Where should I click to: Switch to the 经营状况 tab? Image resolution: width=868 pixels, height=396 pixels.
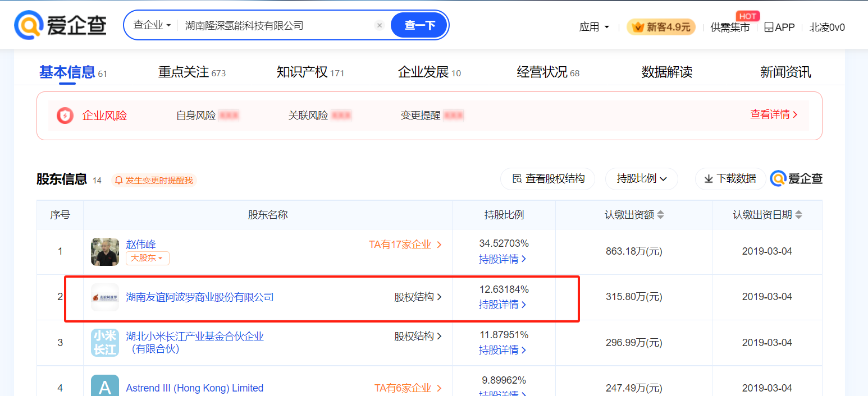tap(548, 72)
